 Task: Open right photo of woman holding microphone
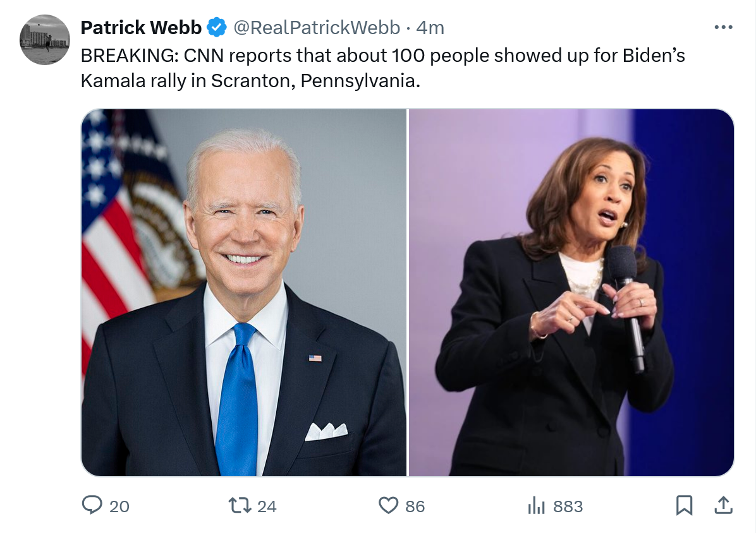pyautogui.click(x=571, y=292)
